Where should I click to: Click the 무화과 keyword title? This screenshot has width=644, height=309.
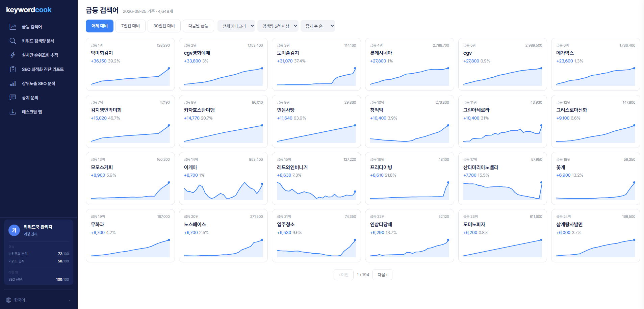pyautogui.click(x=97, y=225)
